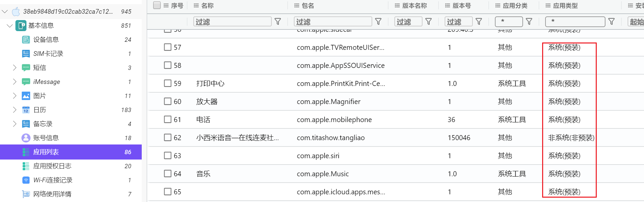The image size is (644, 202).
Task: Expand the 图片 node
Action: coord(14,96)
